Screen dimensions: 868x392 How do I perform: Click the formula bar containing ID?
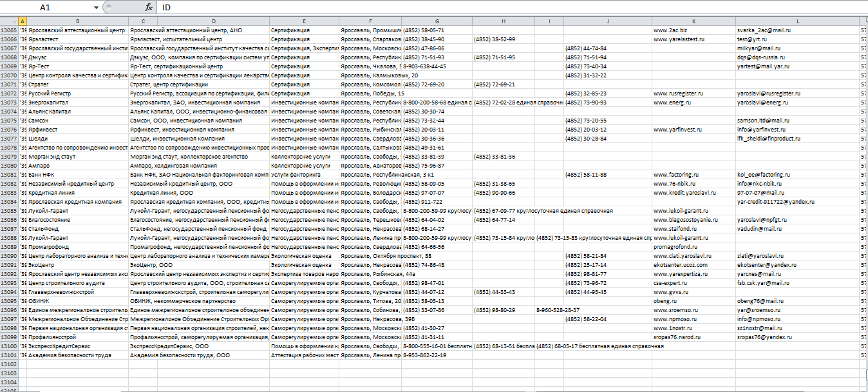coord(513,7)
